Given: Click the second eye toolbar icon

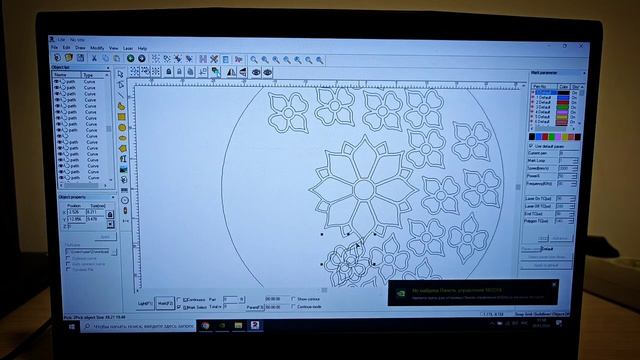Looking at the screenshot, I should (x=267, y=73).
